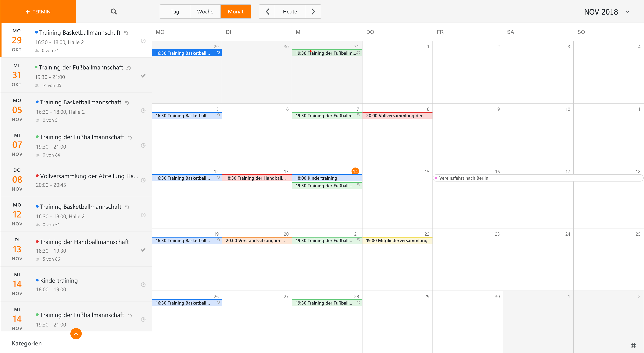Open Oct 31 Training der Fußballm calendar event
Image resolution: width=644 pixels, height=353 pixels.
(327, 53)
